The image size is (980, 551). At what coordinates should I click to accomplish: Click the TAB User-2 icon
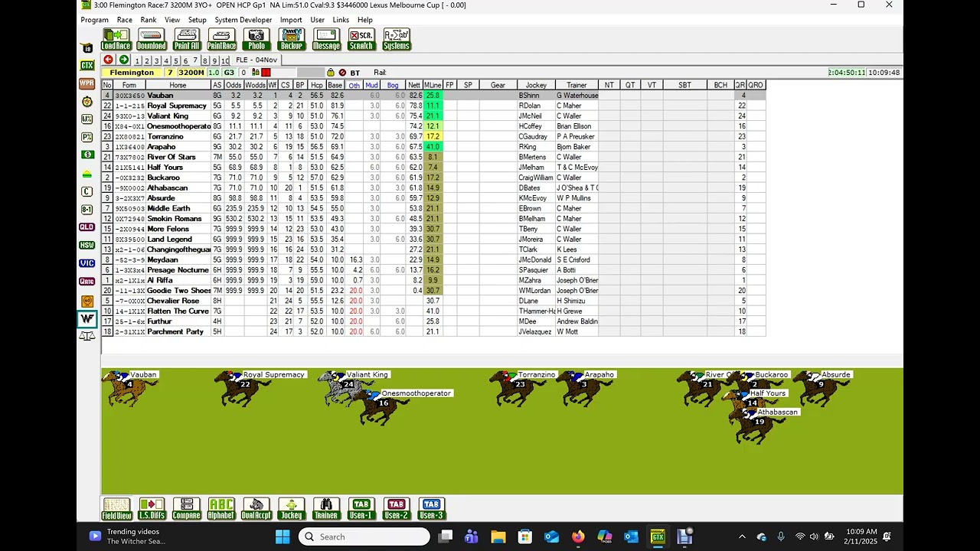tap(396, 509)
